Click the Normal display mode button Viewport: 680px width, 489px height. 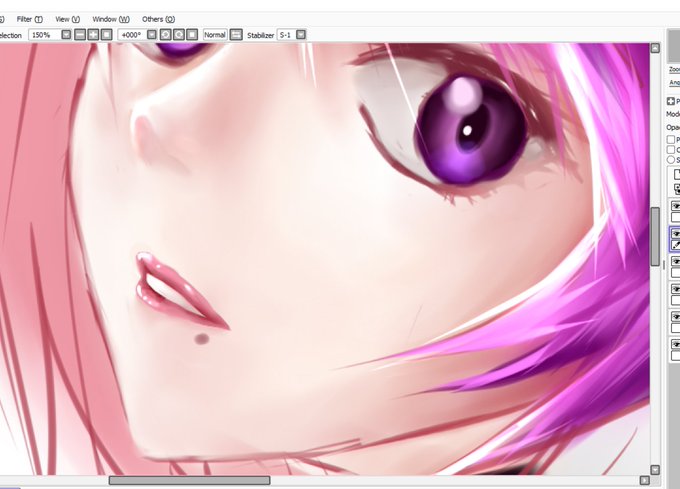click(215, 35)
